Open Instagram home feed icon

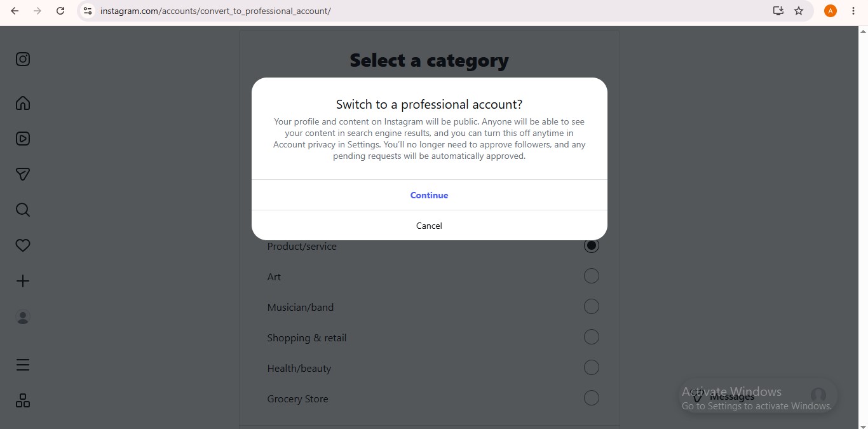[x=23, y=103]
